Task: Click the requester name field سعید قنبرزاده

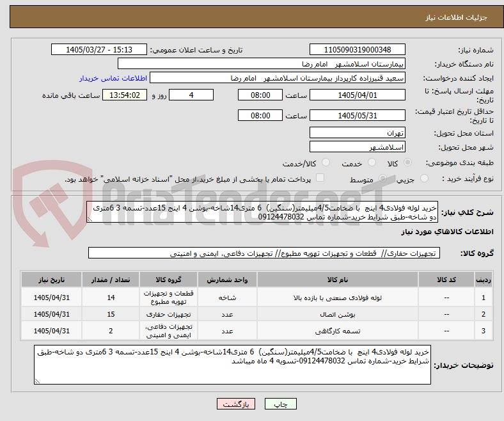Action: pyautogui.click(x=278, y=78)
